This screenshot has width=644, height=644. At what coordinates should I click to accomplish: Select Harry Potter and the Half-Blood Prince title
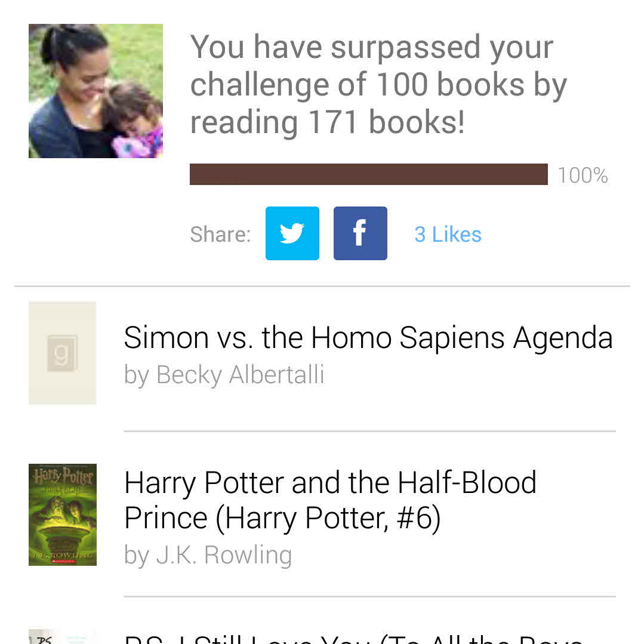point(330,483)
